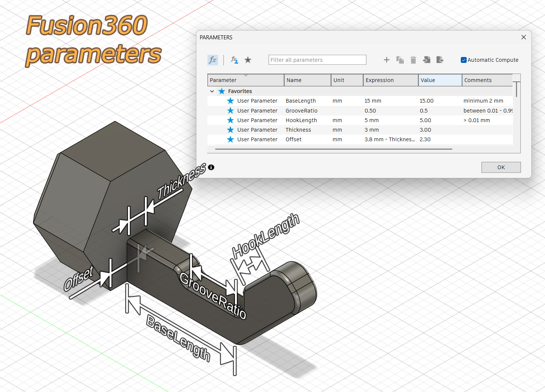Focus the Filter all parameters field
The image size is (545, 392).
(317, 60)
